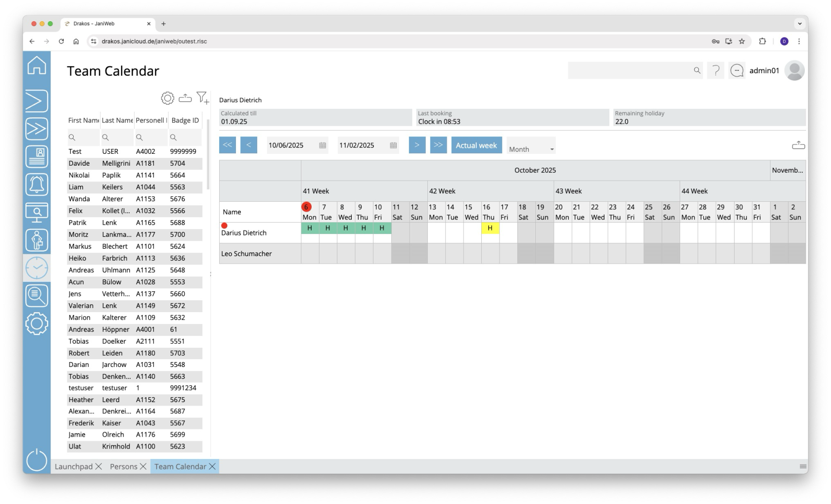
Task: Close the Team Calendar tab
Action: pyautogui.click(x=213, y=466)
